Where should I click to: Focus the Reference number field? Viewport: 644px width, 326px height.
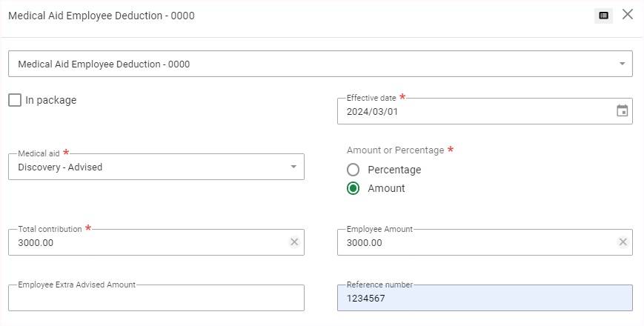point(485,299)
